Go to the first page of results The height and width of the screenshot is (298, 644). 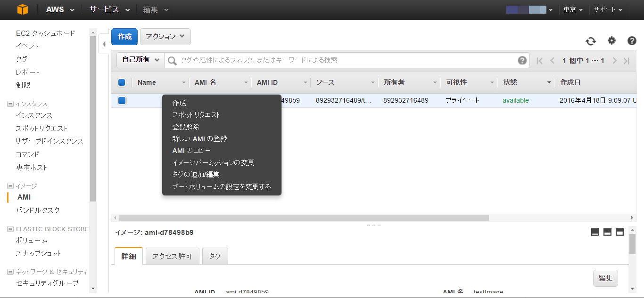pyautogui.click(x=540, y=60)
